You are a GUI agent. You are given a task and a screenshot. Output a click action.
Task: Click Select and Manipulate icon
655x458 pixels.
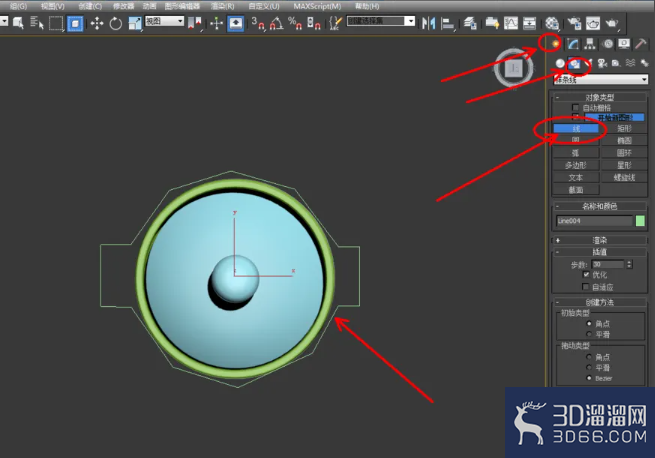(216, 23)
